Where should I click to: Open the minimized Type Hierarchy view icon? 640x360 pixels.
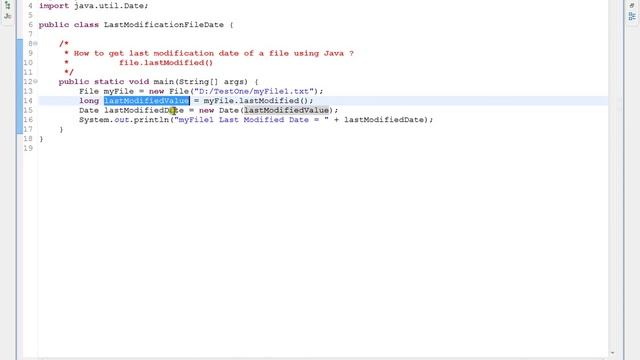click(x=7, y=5)
